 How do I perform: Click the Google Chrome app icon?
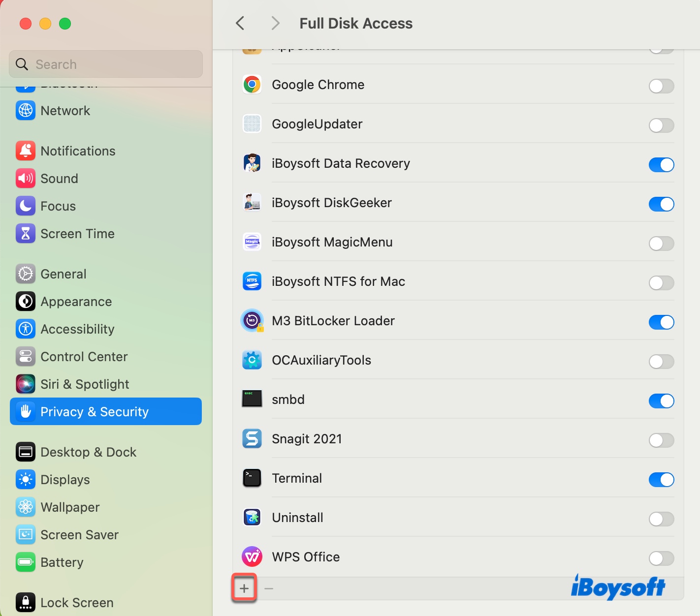252,85
